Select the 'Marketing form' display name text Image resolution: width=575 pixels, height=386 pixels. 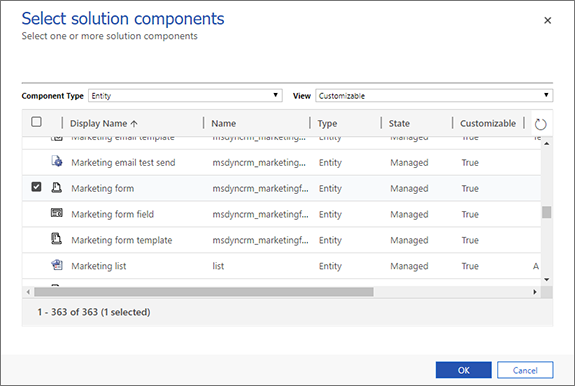click(103, 188)
